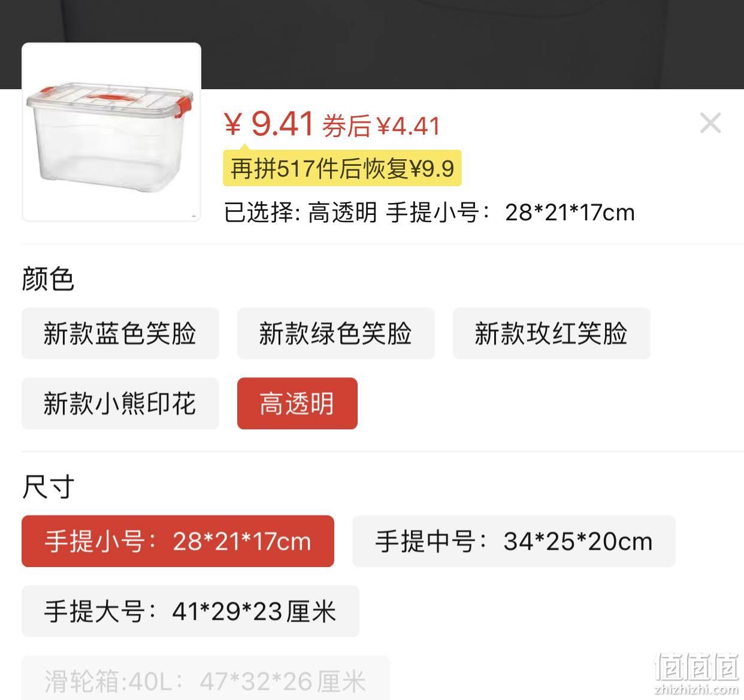The width and height of the screenshot is (744, 700).
Task: Choose size 手提大号 41*29*23厘米
Action: pos(190,611)
